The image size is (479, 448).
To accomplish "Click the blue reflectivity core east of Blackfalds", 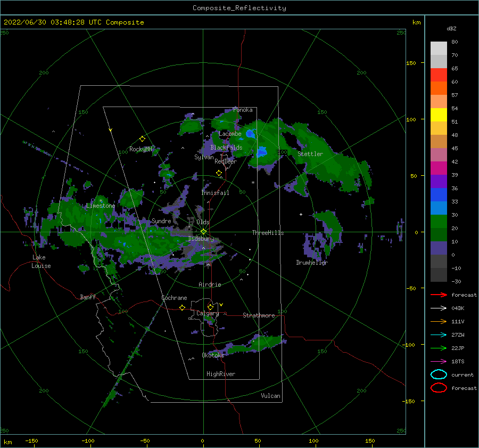I will (x=262, y=152).
